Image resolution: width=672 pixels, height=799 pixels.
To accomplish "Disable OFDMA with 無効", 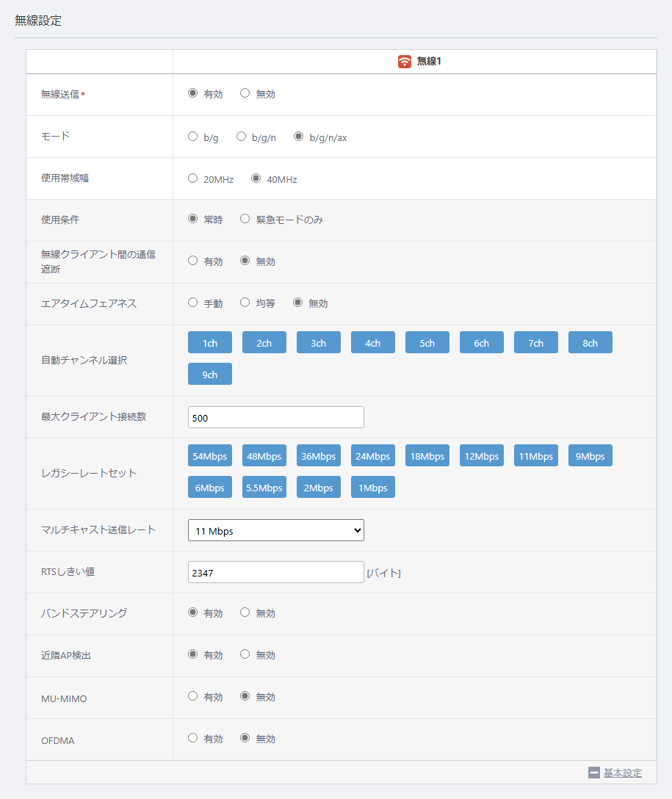I will point(245,737).
